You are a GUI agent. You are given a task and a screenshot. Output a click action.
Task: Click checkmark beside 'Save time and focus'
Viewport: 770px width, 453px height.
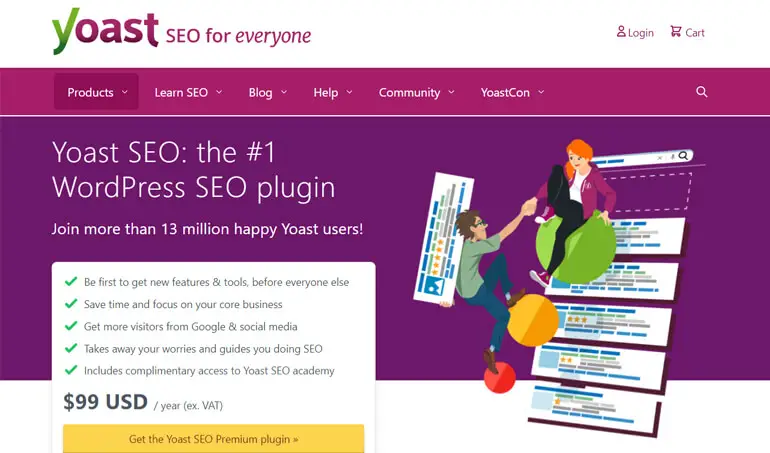[x=71, y=304]
